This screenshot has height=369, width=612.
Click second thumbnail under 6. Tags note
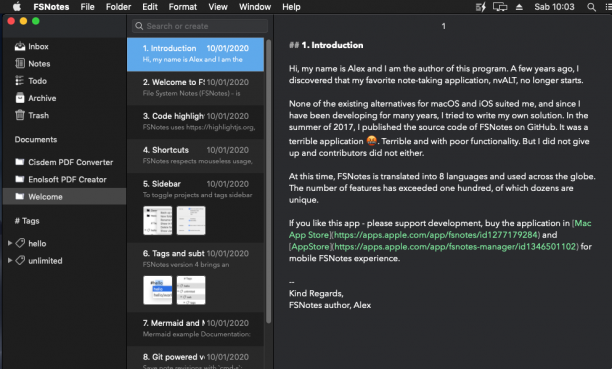tap(191, 290)
